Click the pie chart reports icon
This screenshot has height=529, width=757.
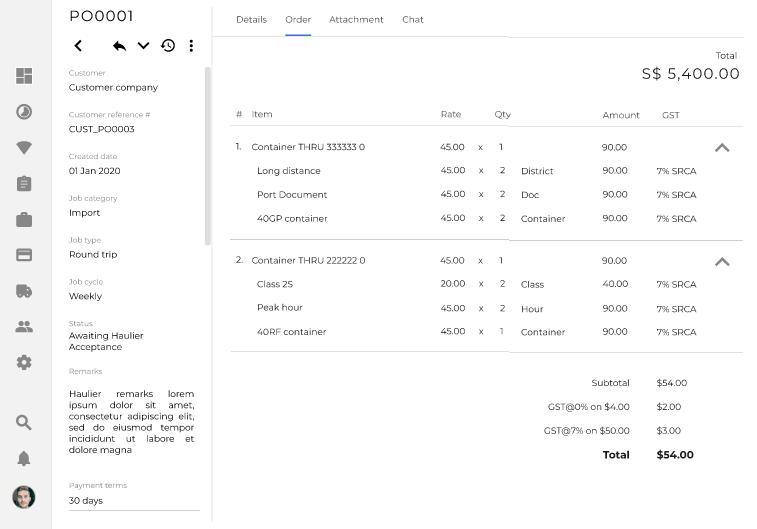pos(24,112)
